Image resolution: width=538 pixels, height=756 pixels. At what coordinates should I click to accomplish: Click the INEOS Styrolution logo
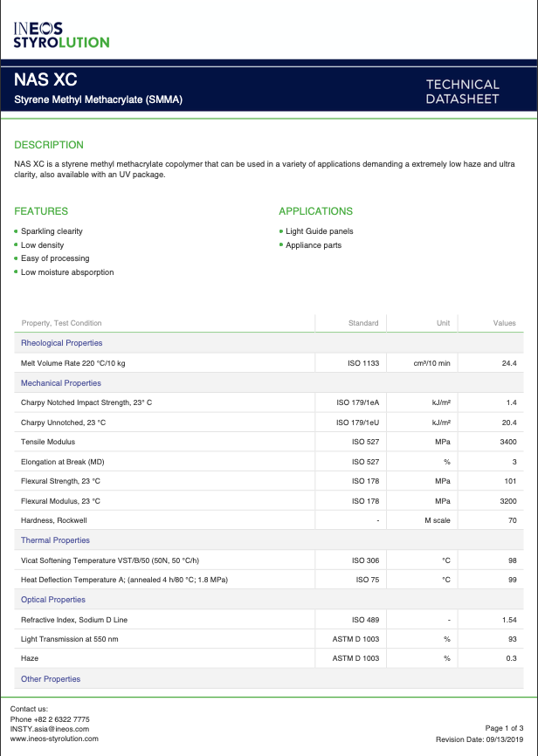pos(61,34)
